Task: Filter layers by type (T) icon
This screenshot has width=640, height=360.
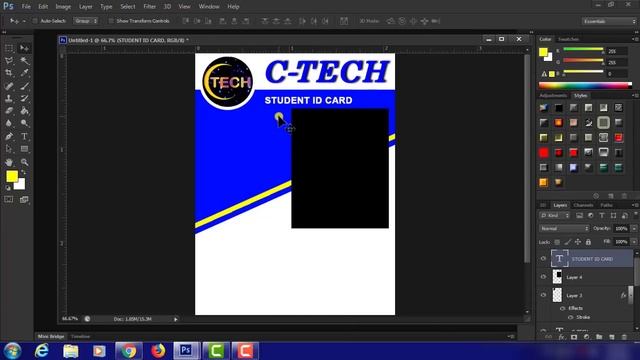Action: 602,216
